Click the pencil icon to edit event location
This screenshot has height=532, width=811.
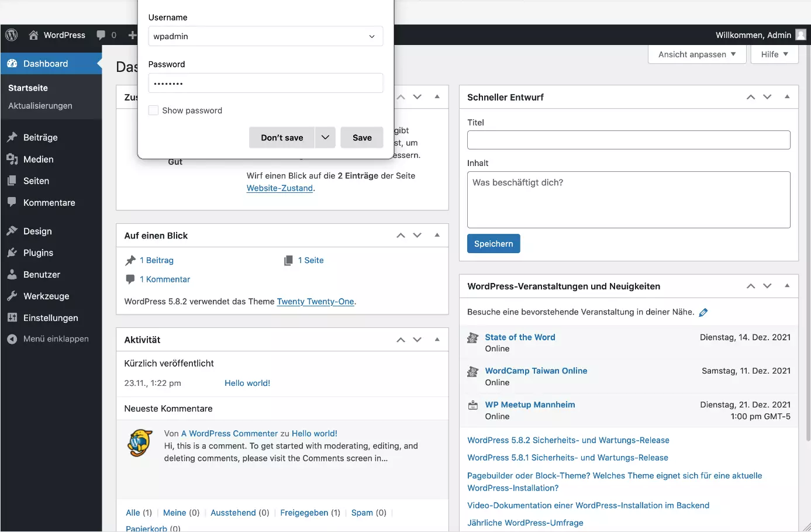click(703, 312)
